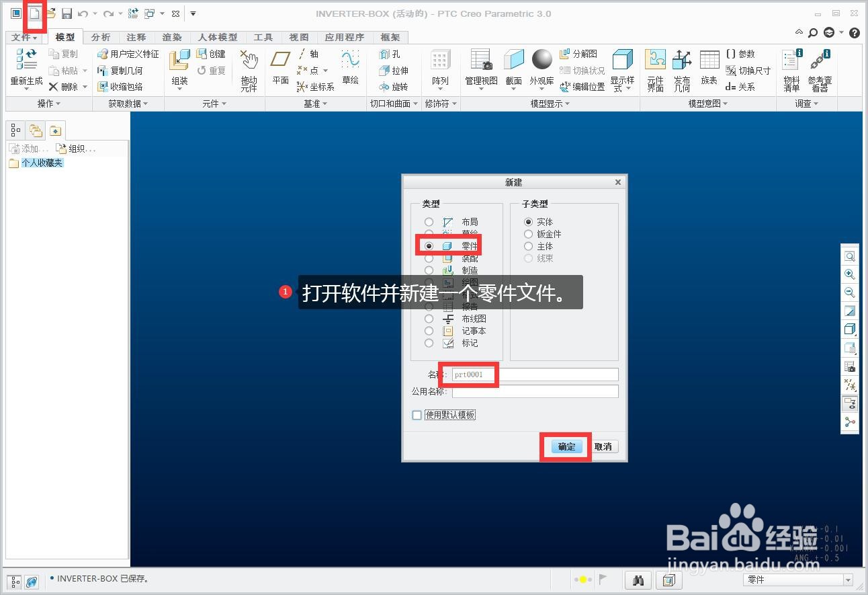Switch to the folder browser panel tab
This screenshot has height=595, width=868.
click(x=36, y=130)
